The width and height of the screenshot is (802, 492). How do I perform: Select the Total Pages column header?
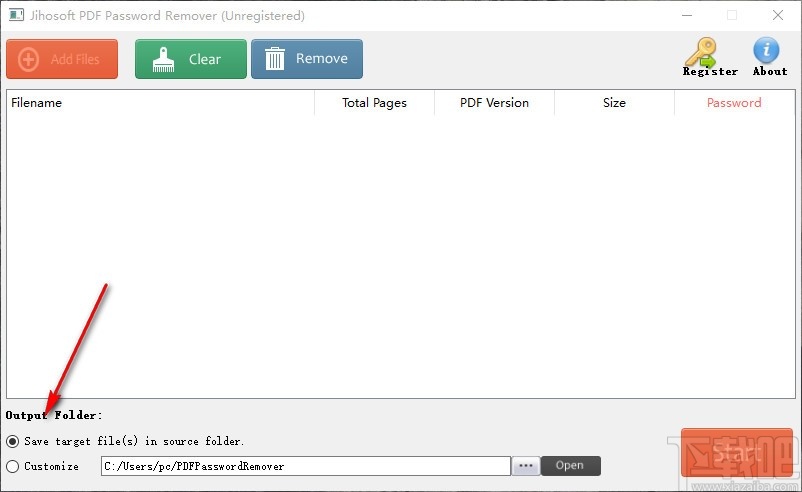coord(374,103)
